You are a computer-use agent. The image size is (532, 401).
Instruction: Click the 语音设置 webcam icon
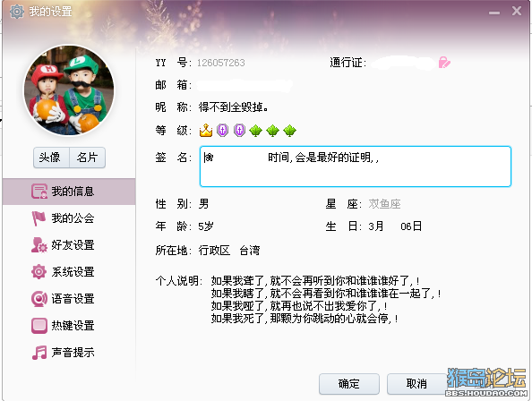pos(39,299)
